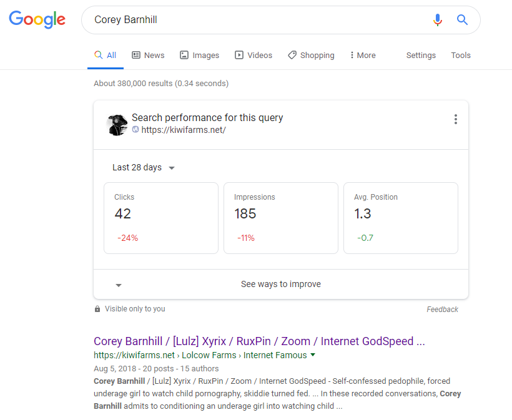Click the Images tab picture icon
Screen dimensions: 512x420
click(x=184, y=55)
